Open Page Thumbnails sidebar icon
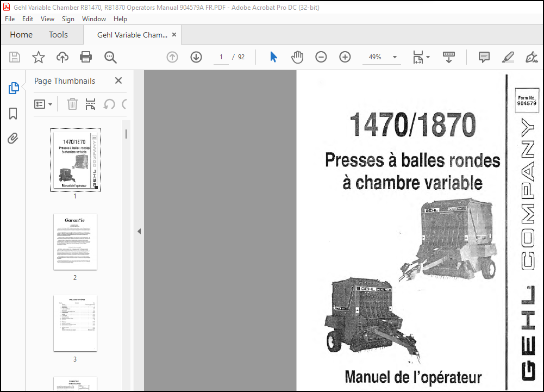Screen dimensions: 544x392 (x=14, y=88)
